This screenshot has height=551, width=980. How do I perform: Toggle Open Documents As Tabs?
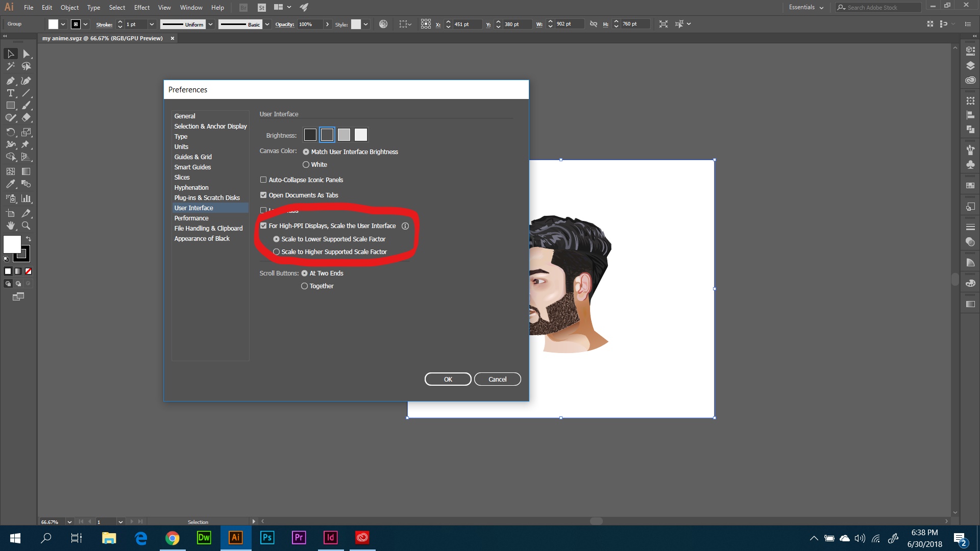coord(263,194)
